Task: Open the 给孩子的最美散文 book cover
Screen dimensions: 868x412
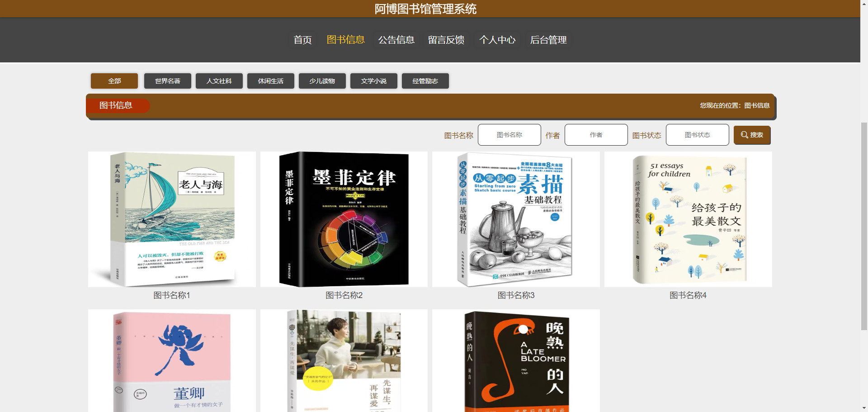Action: (x=688, y=219)
